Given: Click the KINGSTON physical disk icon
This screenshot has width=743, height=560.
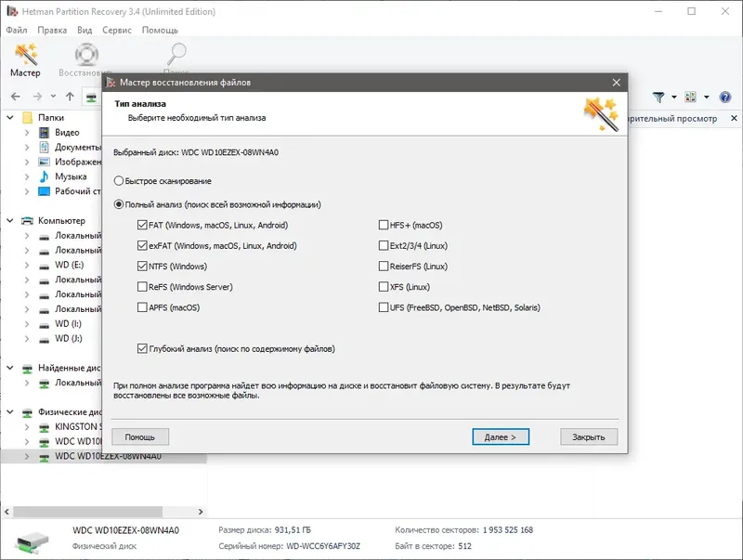Looking at the screenshot, I should coord(44,427).
